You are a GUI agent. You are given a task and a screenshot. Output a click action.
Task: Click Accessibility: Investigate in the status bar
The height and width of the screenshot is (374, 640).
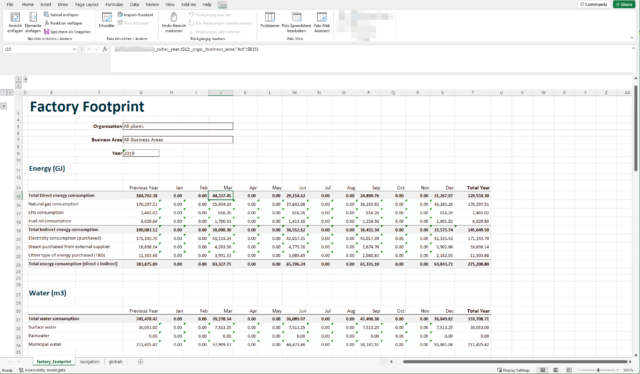click(42, 370)
